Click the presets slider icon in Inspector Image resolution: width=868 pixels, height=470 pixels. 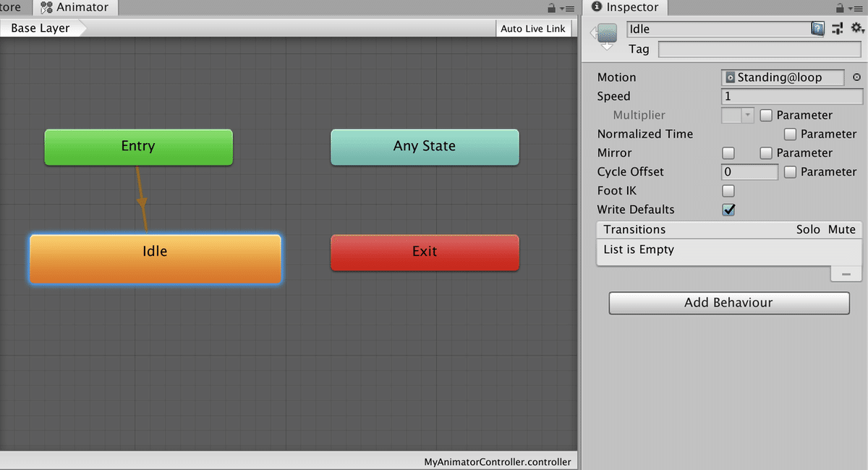tap(838, 29)
